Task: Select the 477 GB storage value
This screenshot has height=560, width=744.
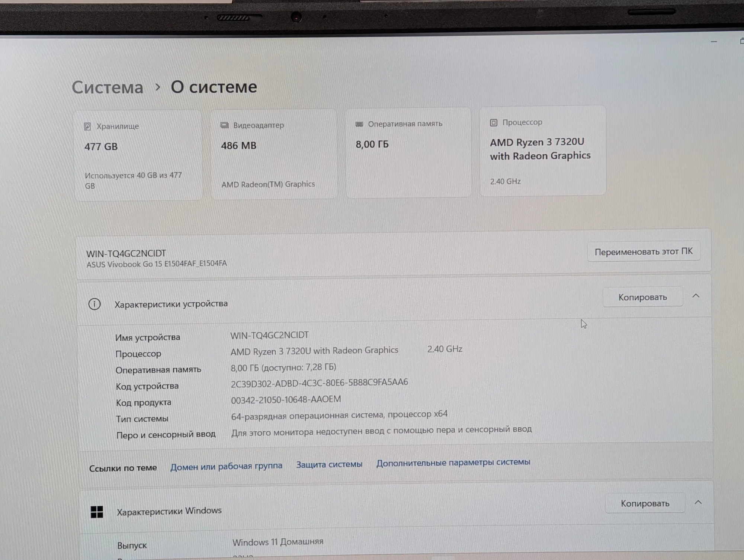Action: coord(101,147)
